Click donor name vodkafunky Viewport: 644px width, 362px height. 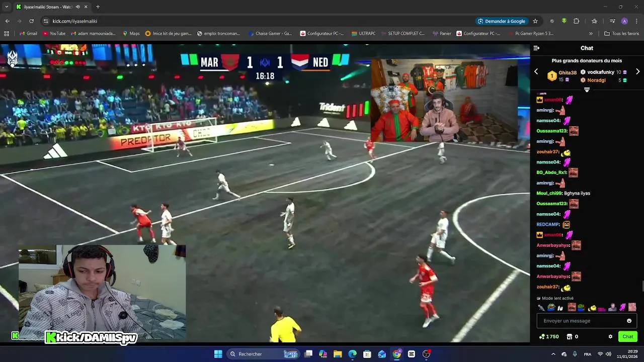coord(600,72)
